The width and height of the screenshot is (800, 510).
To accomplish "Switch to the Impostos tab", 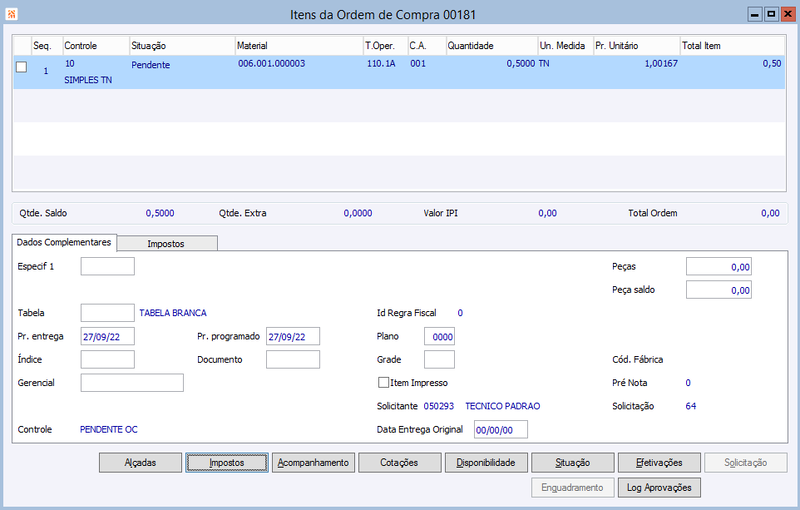I will [166, 244].
